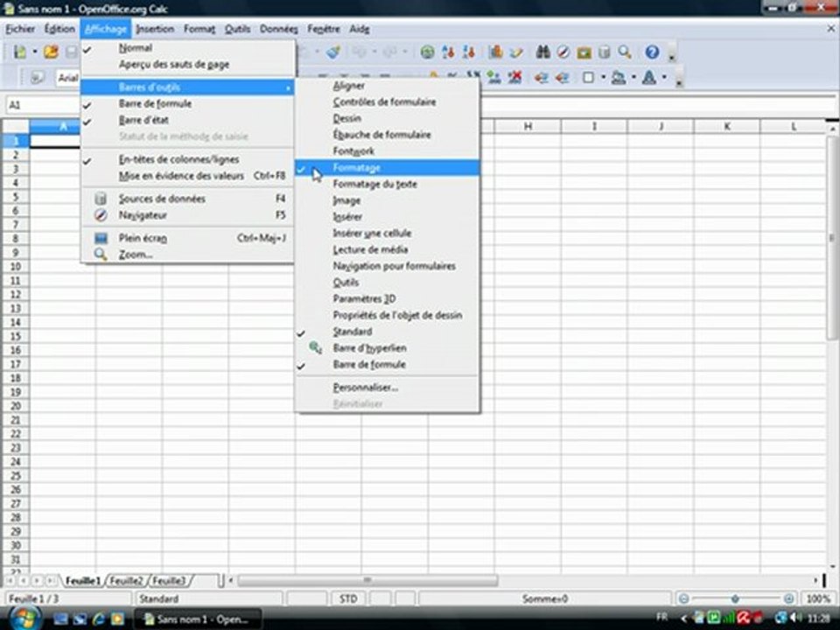
Task: Click the Open file folder icon
Action: (x=51, y=52)
